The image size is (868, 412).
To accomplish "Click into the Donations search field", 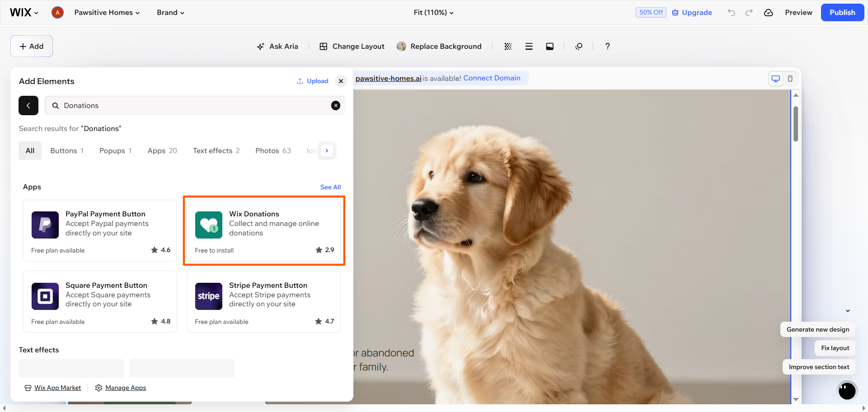I will pyautogui.click(x=195, y=105).
